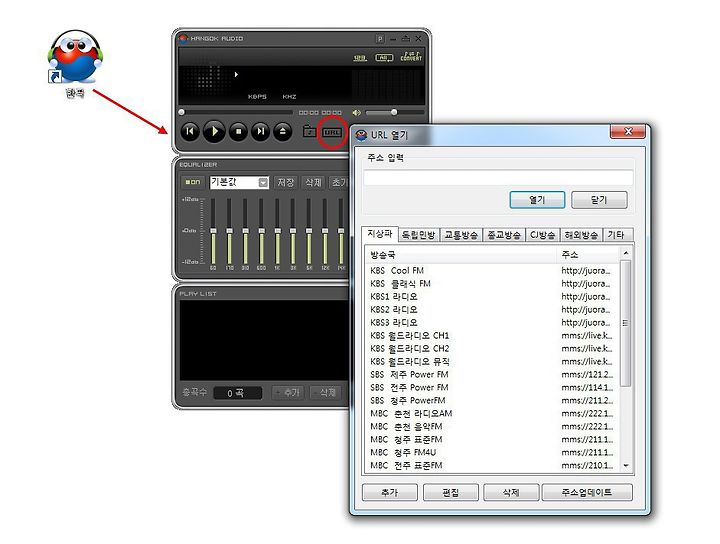
Task: Toggle the repeat ALL icon in display
Action: pyautogui.click(x=384, y=58)
